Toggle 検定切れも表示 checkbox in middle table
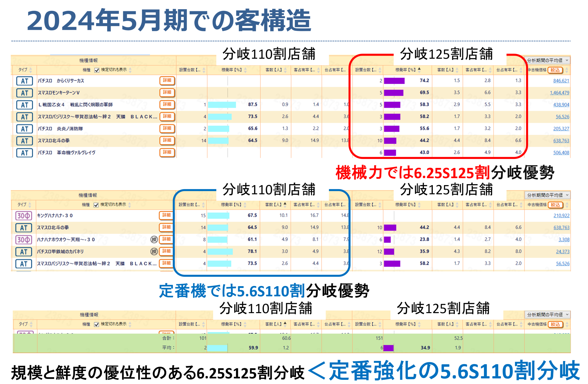 [x=96, y=205]
